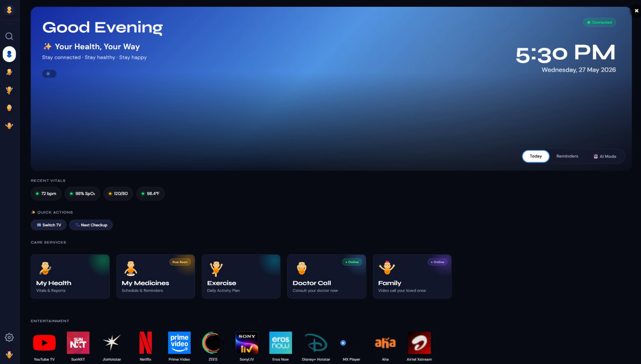This screenshot has height=364, width=641.
Task: Select the 72 bpm vitals chip
Action: tap(46, 193)
